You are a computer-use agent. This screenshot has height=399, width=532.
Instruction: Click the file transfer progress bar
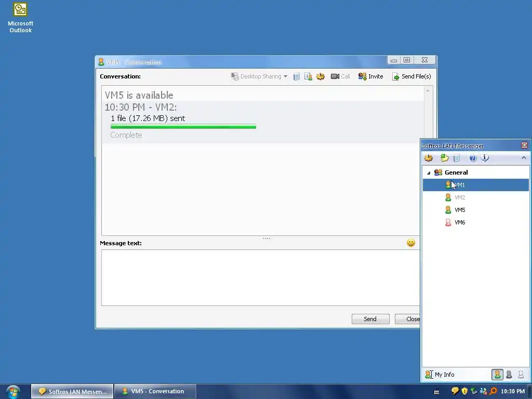pyautogui.click(x=183, y=127)
